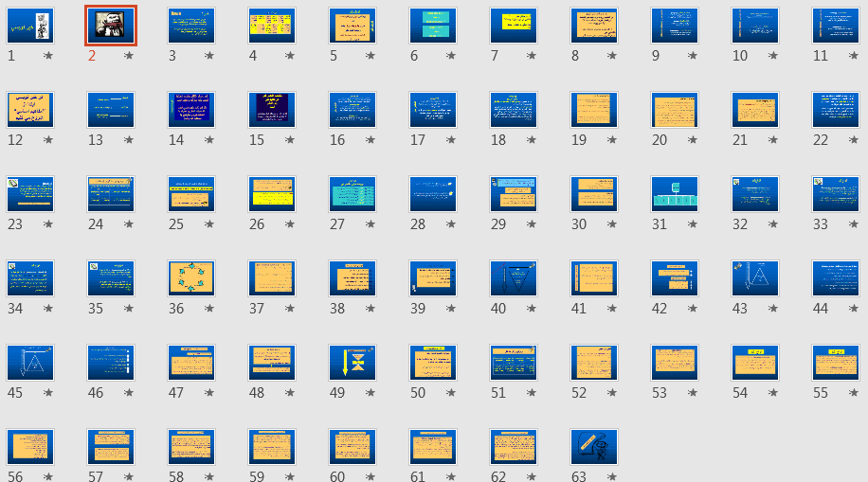
Task: Select slide 4 thumbnail
Action: click(x=272, y=26)
